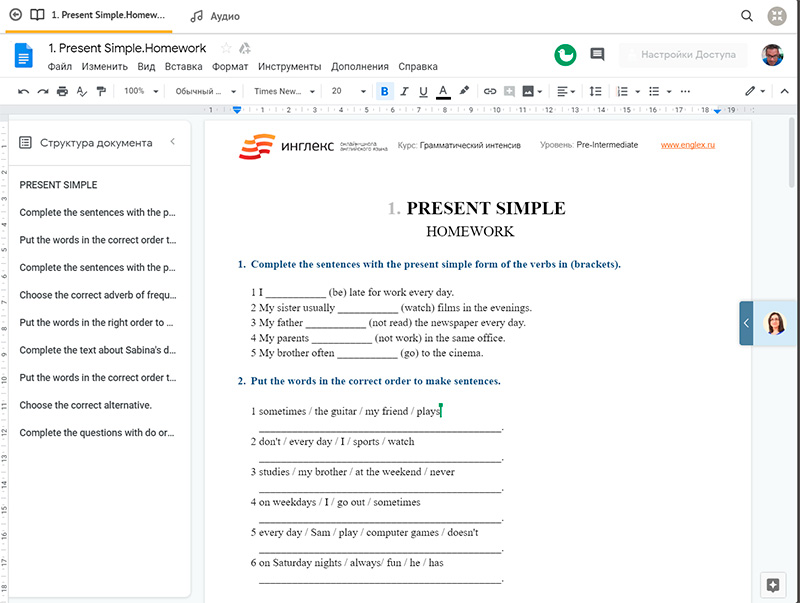Open the www.englex.ru link
The height and width of the screenshot is (603, 800).
pos(688,145)
